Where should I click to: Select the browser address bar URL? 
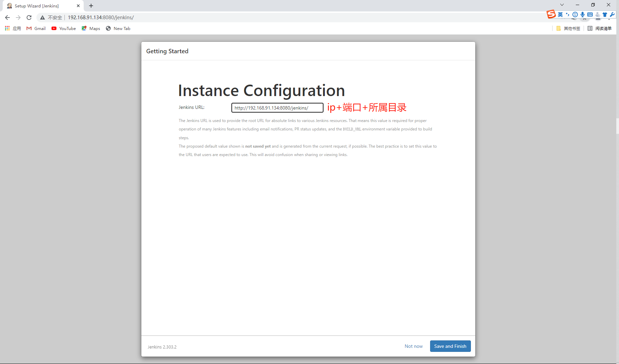tap(101, 18)
